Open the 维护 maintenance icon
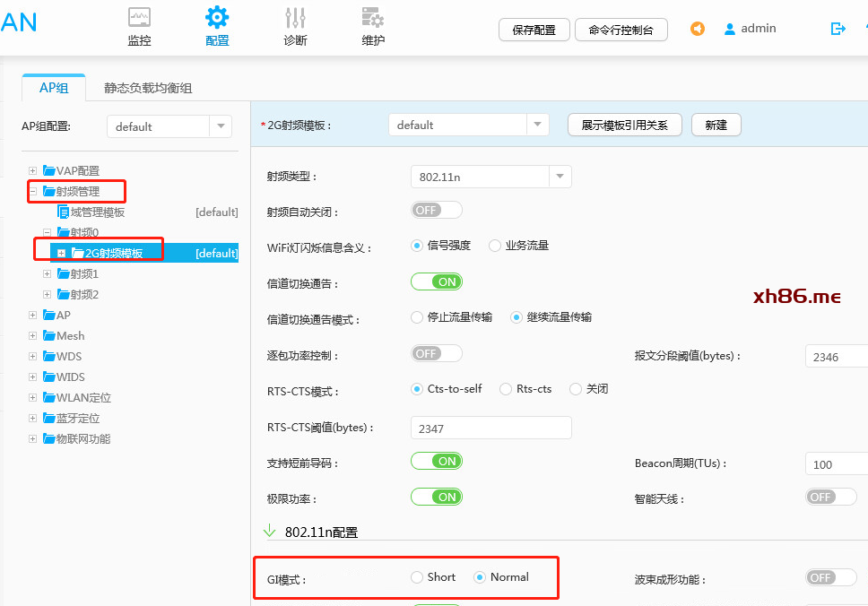This screenshot has width=868, height=606. [x=373, y=17]
